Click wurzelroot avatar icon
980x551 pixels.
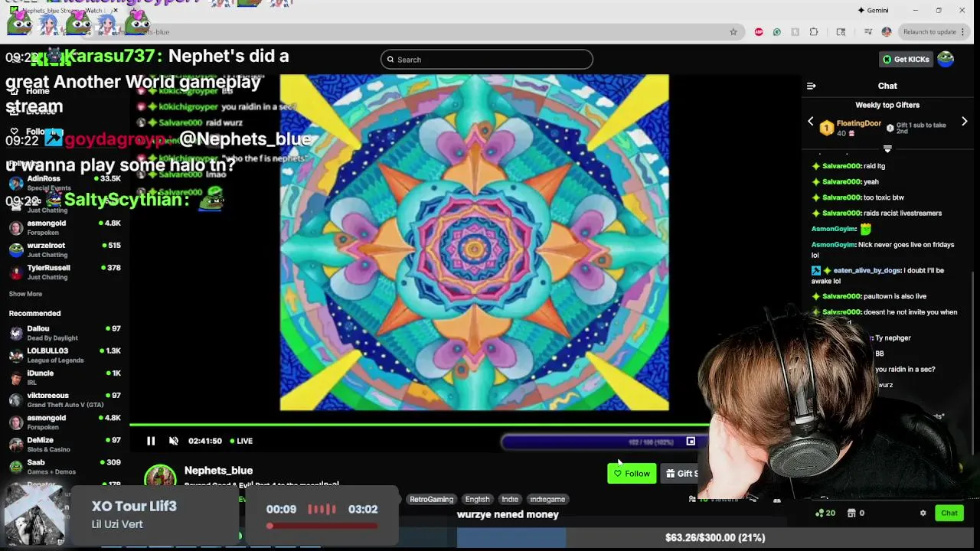[x=16, y=249]
